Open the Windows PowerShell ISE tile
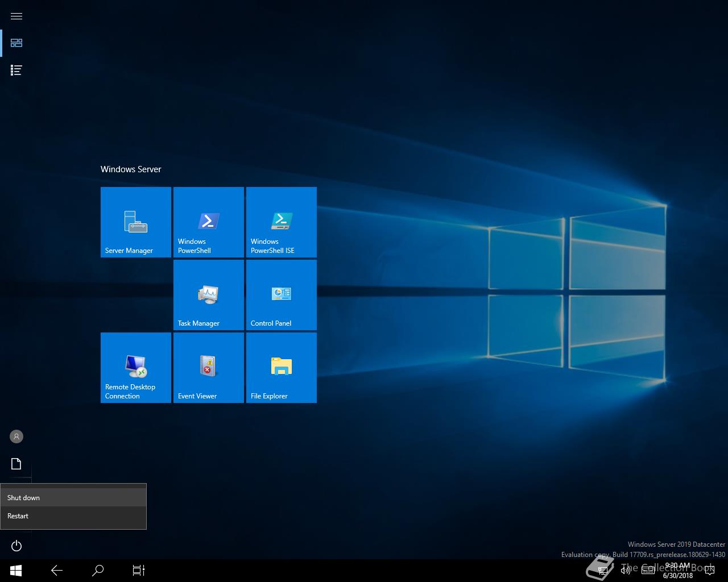 coord(282,222)
